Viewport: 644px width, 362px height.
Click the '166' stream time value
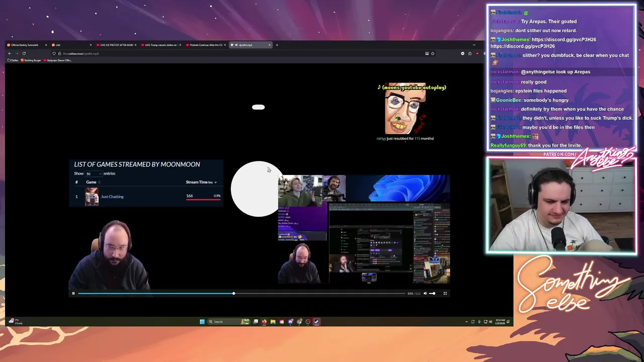tap(189, 196)
